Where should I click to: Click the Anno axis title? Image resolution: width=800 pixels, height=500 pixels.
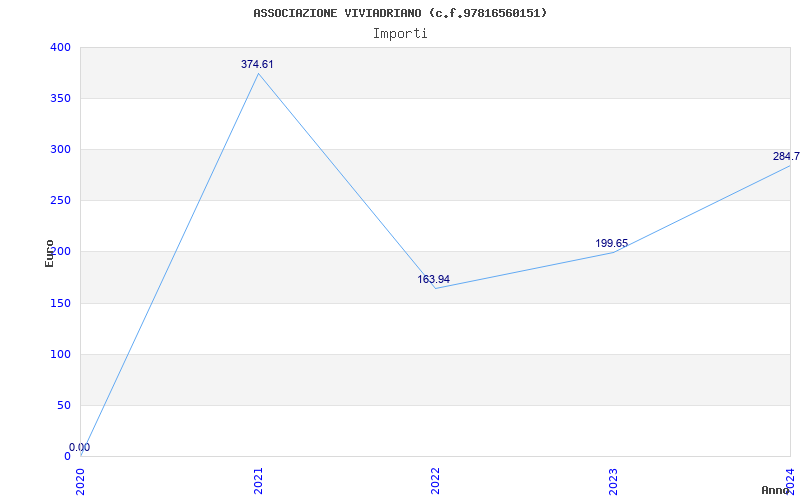tap(774, 490)
